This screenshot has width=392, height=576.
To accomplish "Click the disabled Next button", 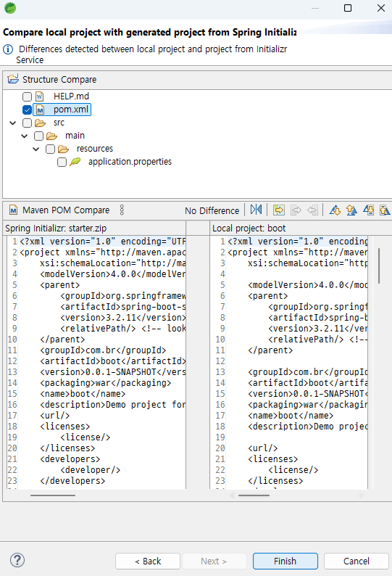I will [x=214, y=561].
